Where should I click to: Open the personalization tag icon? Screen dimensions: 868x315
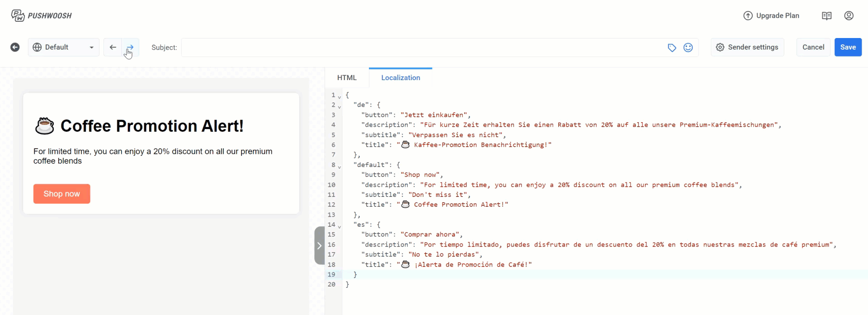coord(672,48)
